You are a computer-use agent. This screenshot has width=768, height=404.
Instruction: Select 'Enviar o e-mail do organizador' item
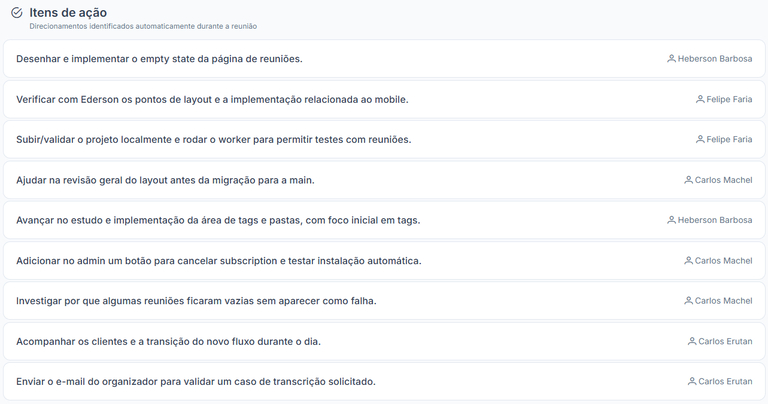pos(384,381)
